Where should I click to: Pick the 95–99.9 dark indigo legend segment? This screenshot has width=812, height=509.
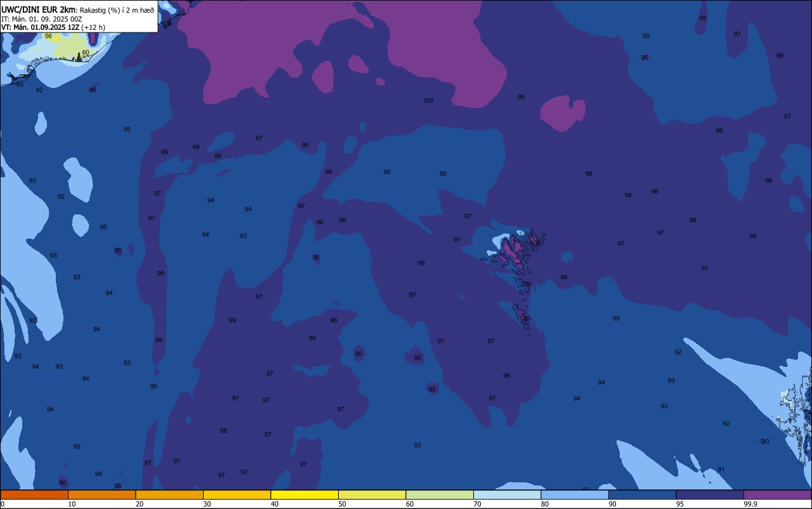click(710, 494)
